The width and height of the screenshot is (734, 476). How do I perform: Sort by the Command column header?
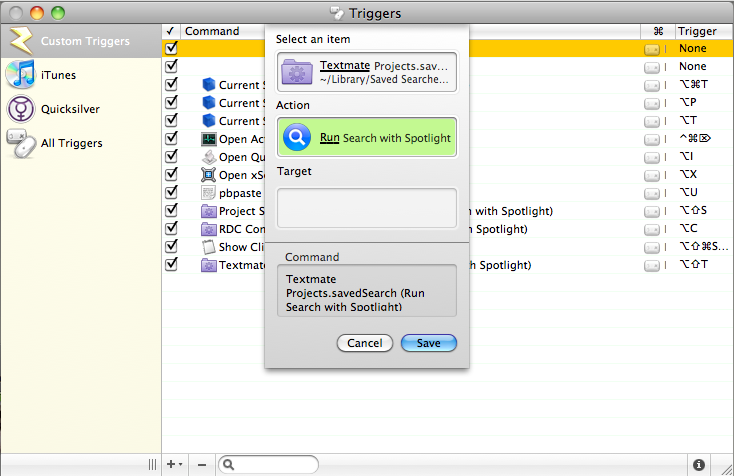point(212,31)
